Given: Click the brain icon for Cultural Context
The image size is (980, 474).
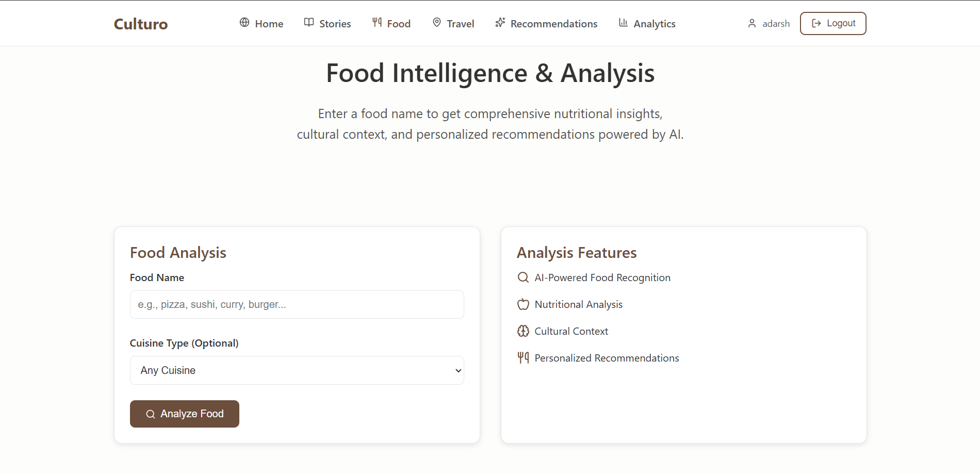Looking at the screenshot, I should tap(523, 331).
